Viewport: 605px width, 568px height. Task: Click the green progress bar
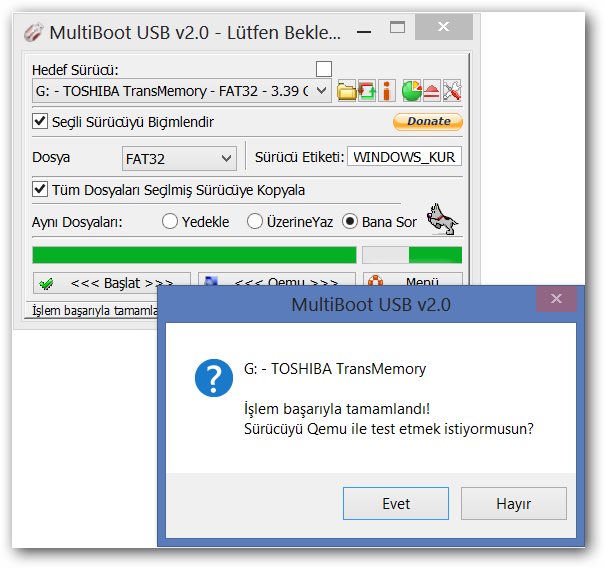coord(194,255)
